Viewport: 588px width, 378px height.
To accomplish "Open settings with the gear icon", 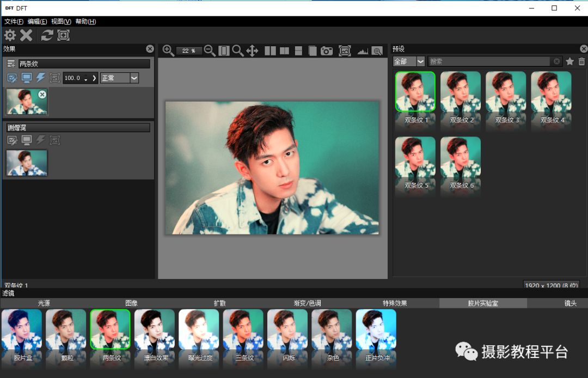I will click(10, 35).
